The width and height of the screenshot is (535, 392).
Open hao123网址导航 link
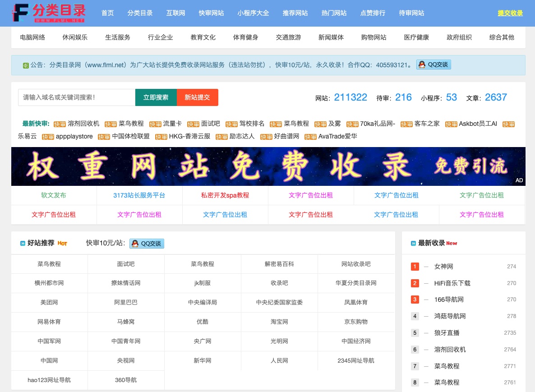point(49,380)
